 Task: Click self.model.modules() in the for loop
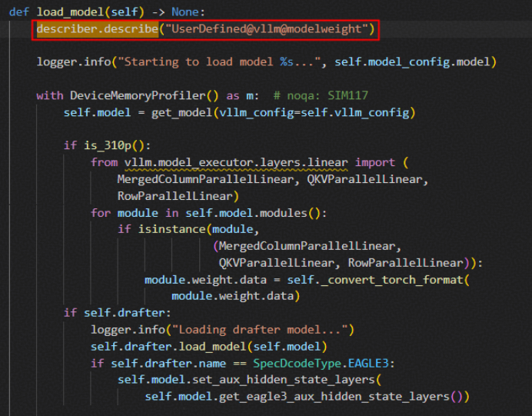[253, 213]
